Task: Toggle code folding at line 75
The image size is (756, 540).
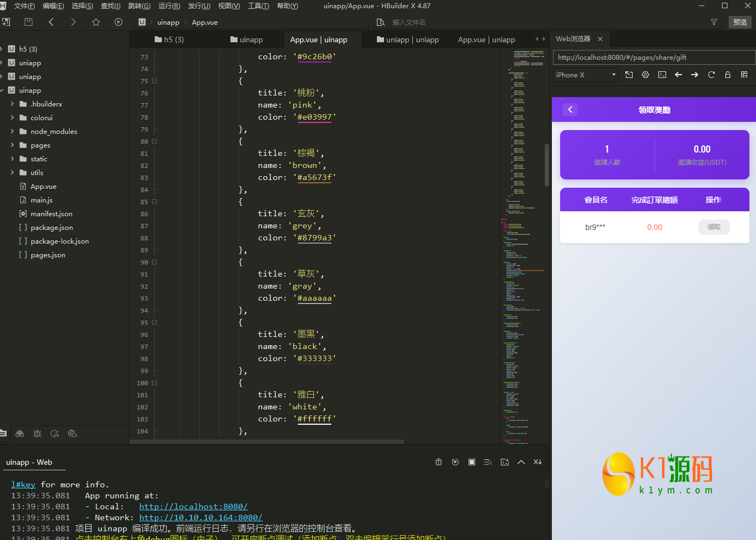Action: [155, 81]
